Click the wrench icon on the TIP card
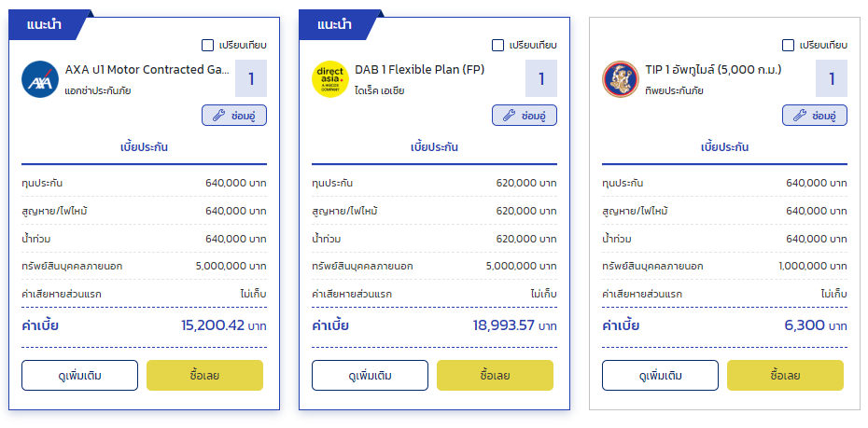This screenshot has height=428, width=868. click(x=799, y=116)
